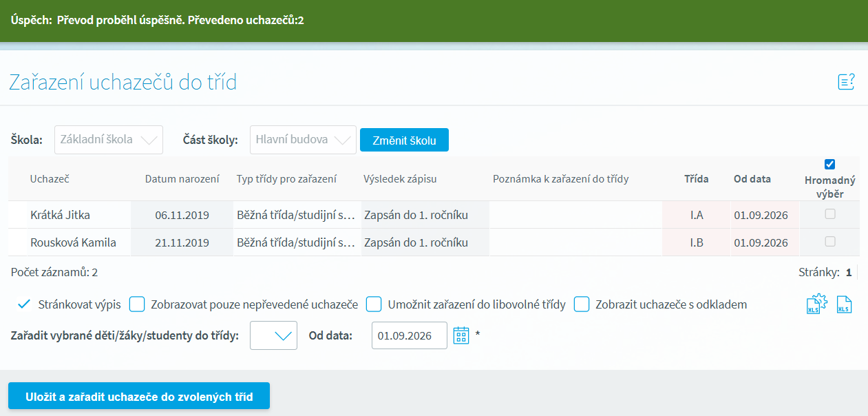Sort by the Uchazeč column header
Viewport: 868px width, 416px height.
pos(50,179)
